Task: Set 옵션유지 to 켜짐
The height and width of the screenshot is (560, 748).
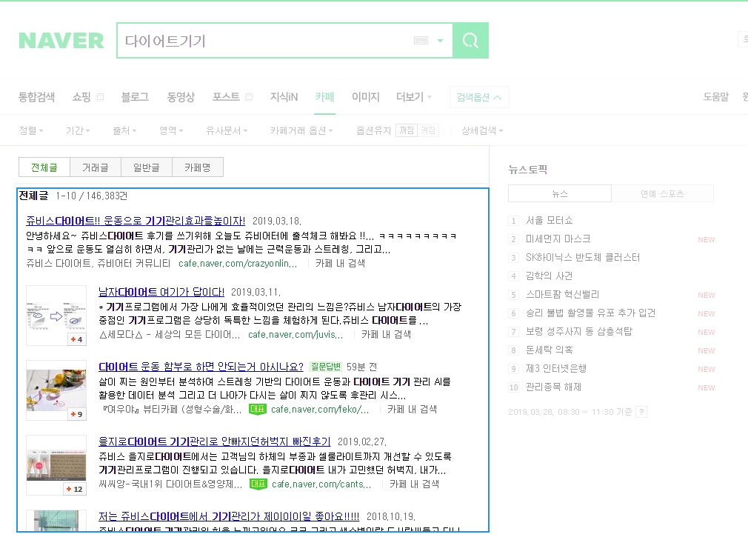Action: coord(428,130)
